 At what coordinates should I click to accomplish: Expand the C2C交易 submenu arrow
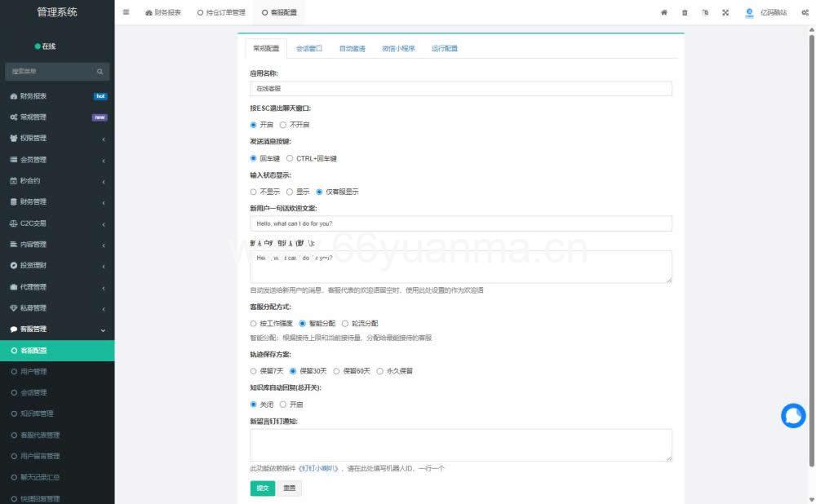pyautogui.click(x=104, y=225)
